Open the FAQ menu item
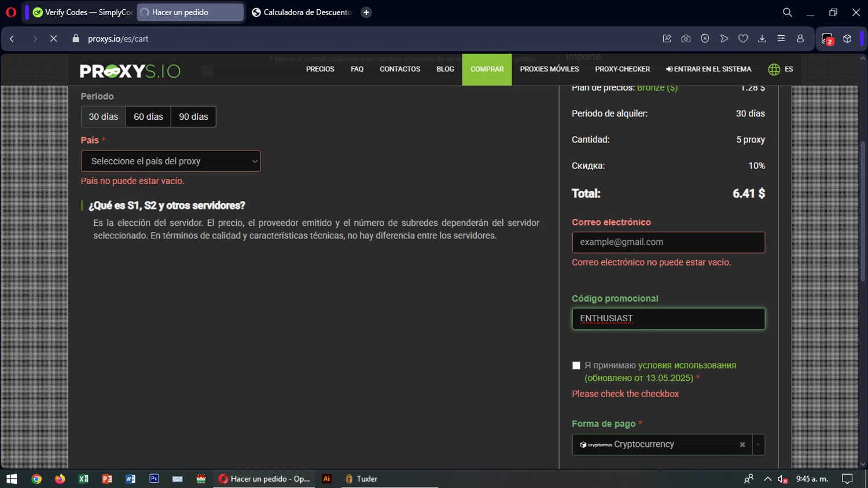 [x=357, y=69]
